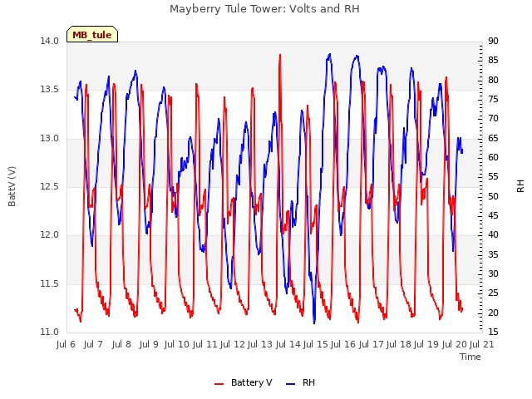This screenshot has width=532, height=399.
Task: Click the 25 right axis value
Action: tap(493, 293)
